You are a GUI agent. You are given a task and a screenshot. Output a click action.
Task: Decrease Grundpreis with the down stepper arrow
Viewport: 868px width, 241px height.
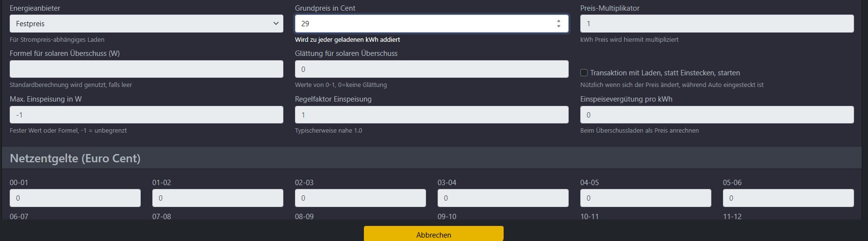pyautogui.click(x=558, y=26)
